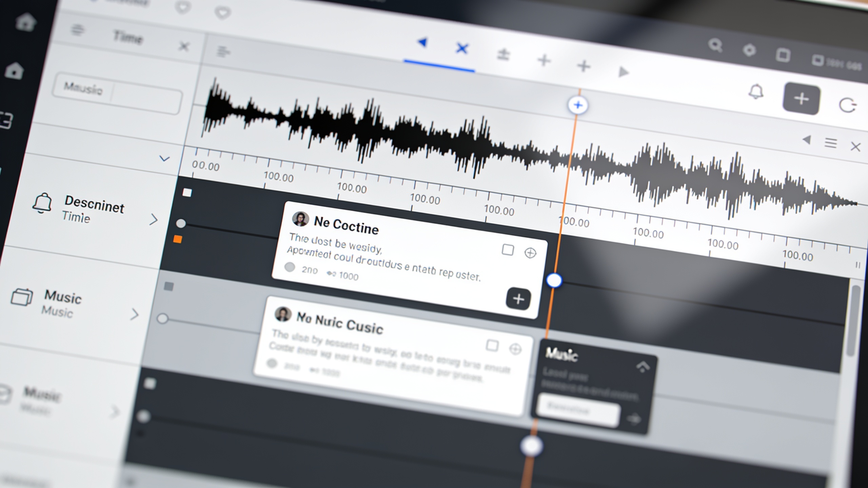Click the small window icon at the top-right corner
This screenshot has width=868, height=488.
pyautogui.click(x=817, y=60)
